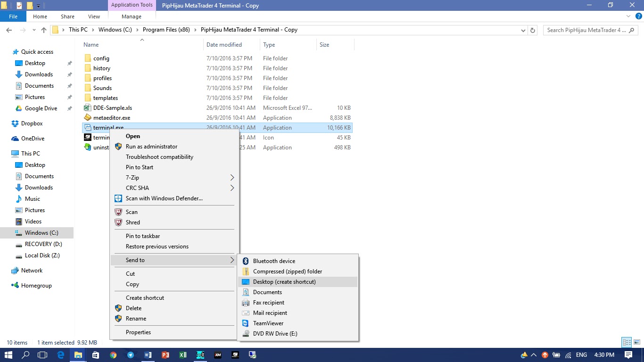
Task: Select Desktop (create shortcut) in Send to submenu
Action: pyautogui.click(x=298, y=282)
